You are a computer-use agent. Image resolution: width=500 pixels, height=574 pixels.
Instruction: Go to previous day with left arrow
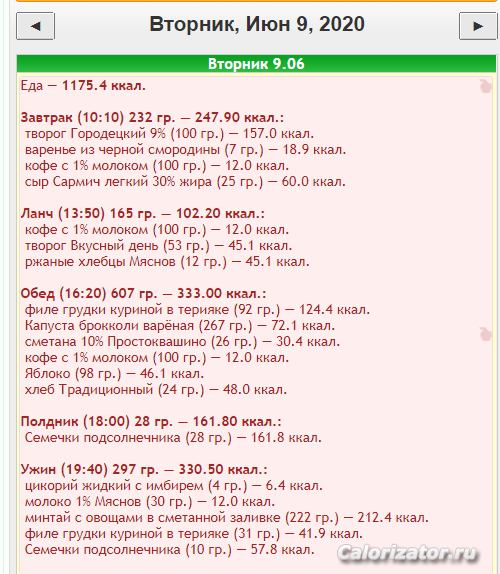tap(36, 26)
